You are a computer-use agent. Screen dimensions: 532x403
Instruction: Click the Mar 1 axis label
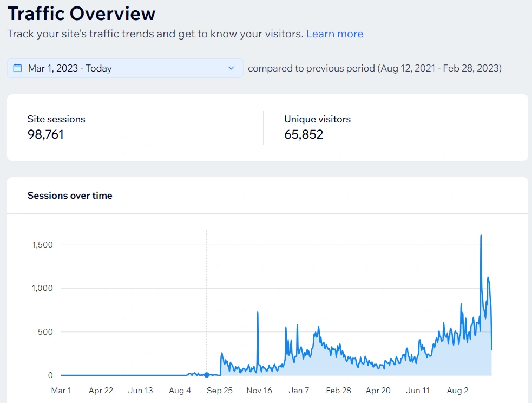click(61, 391)
